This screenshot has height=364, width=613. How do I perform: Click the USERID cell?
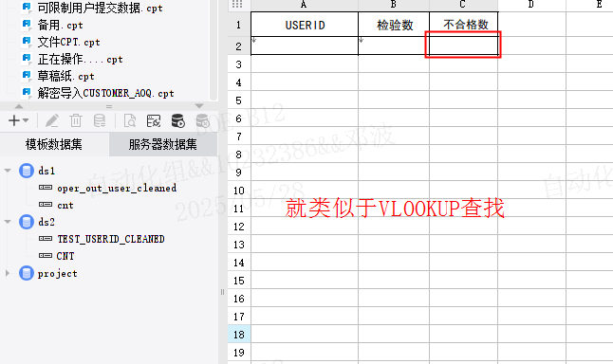[305, 25]
